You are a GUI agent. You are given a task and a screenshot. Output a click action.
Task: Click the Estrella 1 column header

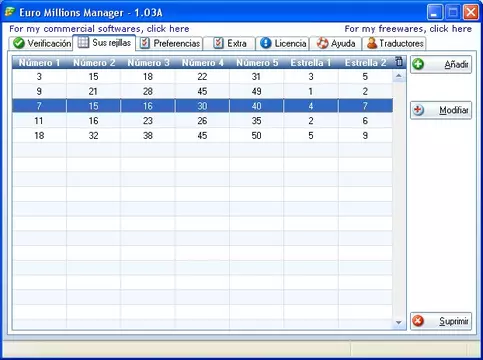[x=311, y=63]
